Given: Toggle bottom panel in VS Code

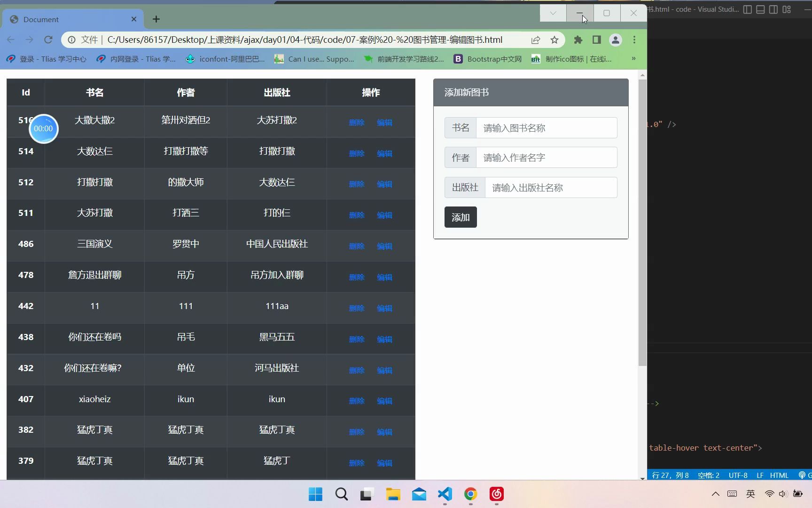Looking at the screenshot, I should click(760, 9).
